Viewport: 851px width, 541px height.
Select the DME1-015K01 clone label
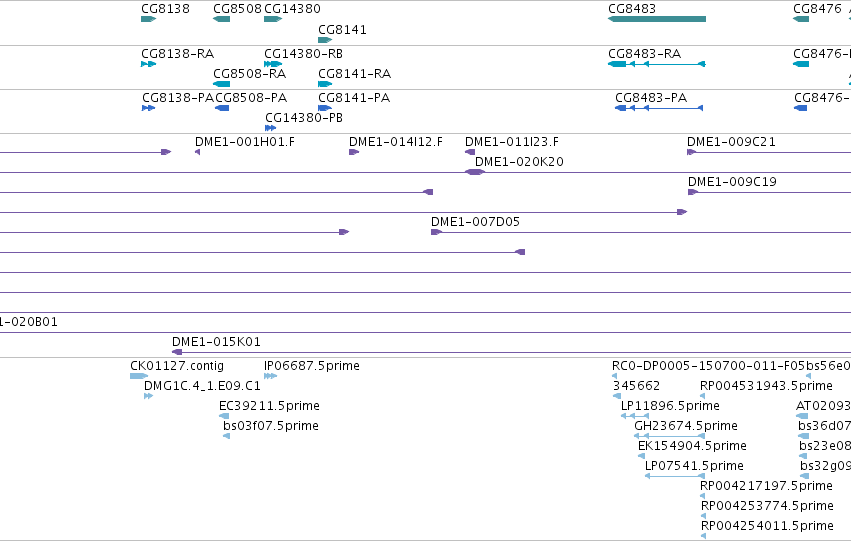(216, 342)
